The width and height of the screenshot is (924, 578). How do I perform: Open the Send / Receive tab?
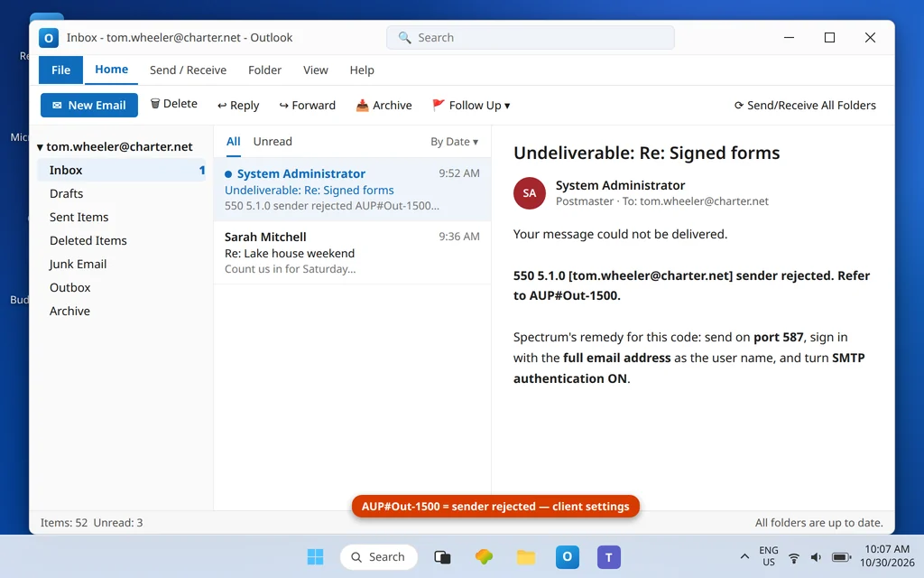coord(188,70)
